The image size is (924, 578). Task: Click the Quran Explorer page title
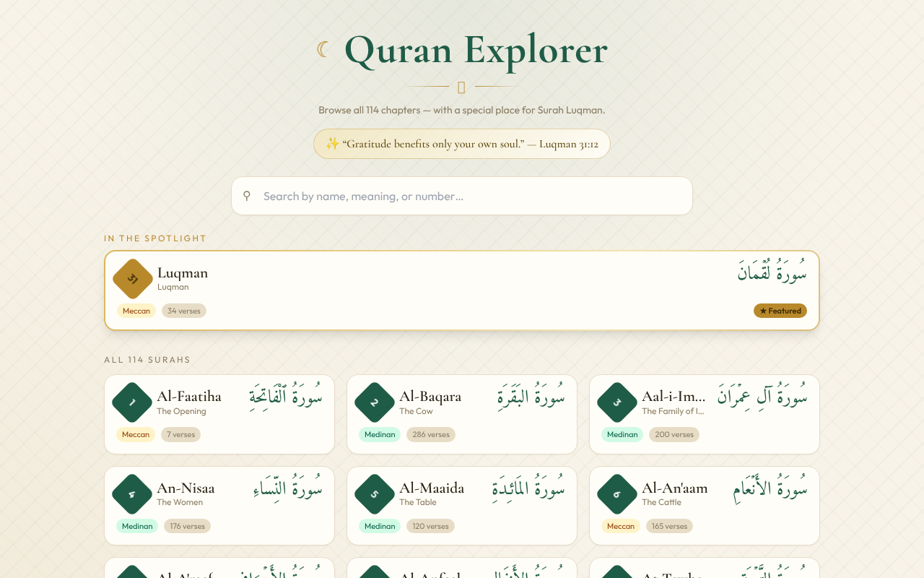476,49
